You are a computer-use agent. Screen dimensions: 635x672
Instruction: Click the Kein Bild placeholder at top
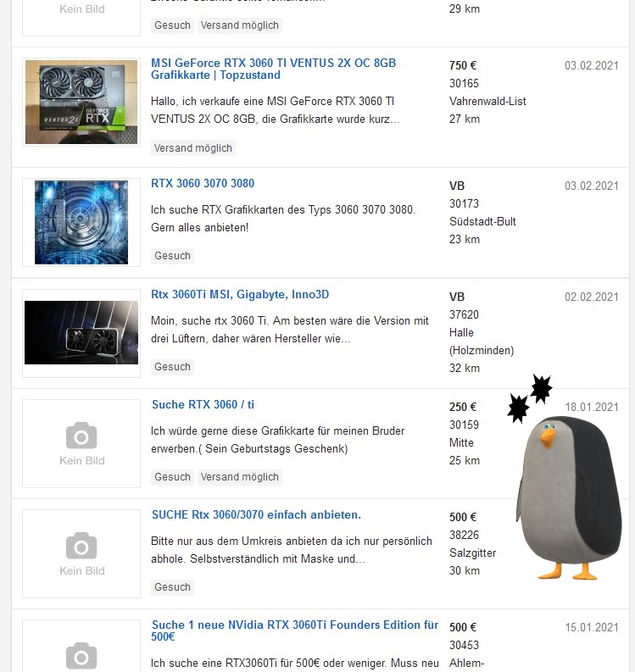81,9
